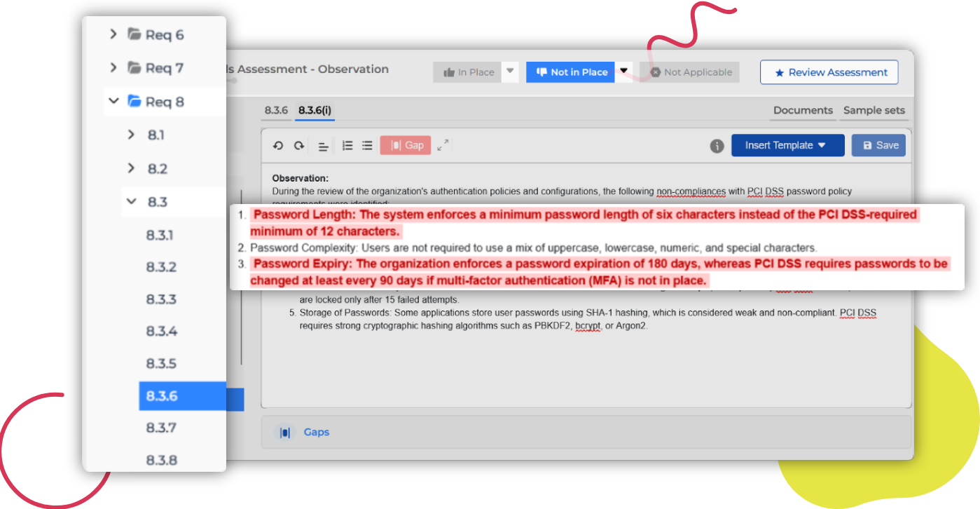Screen dimensions: 980x509
Task: Open the info icon beside Insert Template
Action: pos(717,146)
